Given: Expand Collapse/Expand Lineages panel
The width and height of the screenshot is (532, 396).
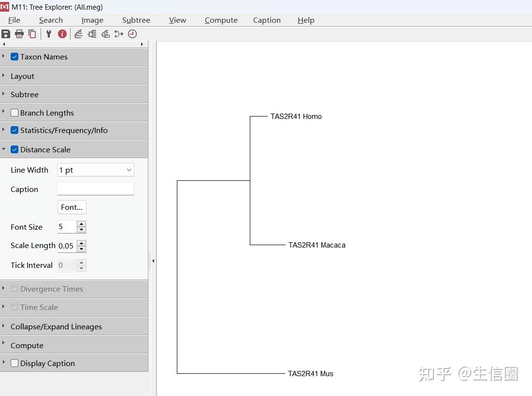Looking at the screenshot, I should (3, 326).
